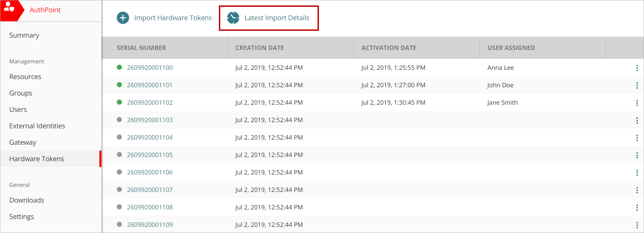
Task: Select External Identities in the sidebar
Action: point(37,126)
